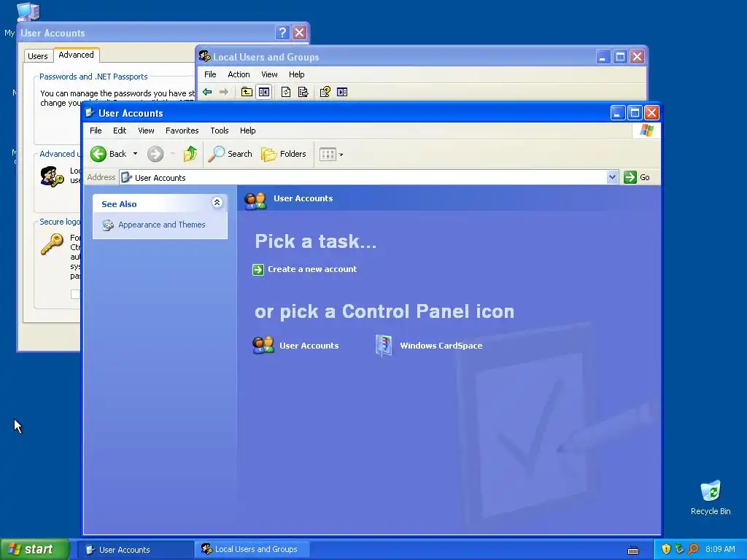Open the Action menu in Local Users and Groups
The image size is (747, 560).
pyautogui.click(x=239, y=74)
